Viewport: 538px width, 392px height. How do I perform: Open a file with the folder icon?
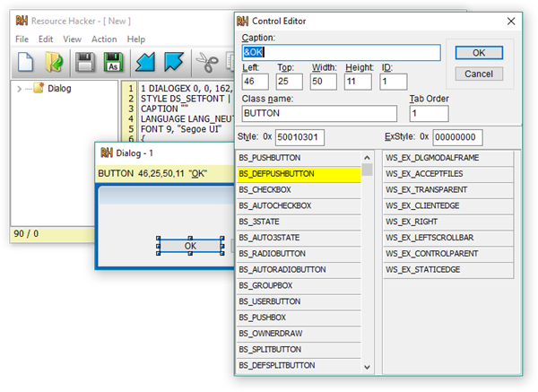(x=54, y=62)
